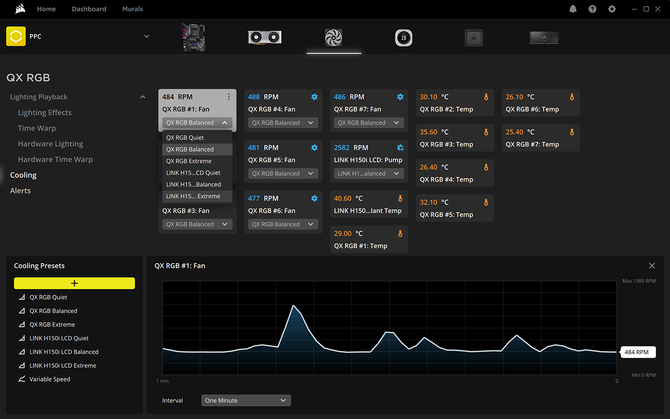Click the QX RGB #4 Fan gear icon
Viewport: 670px width, 419px height.
point(314,97)
